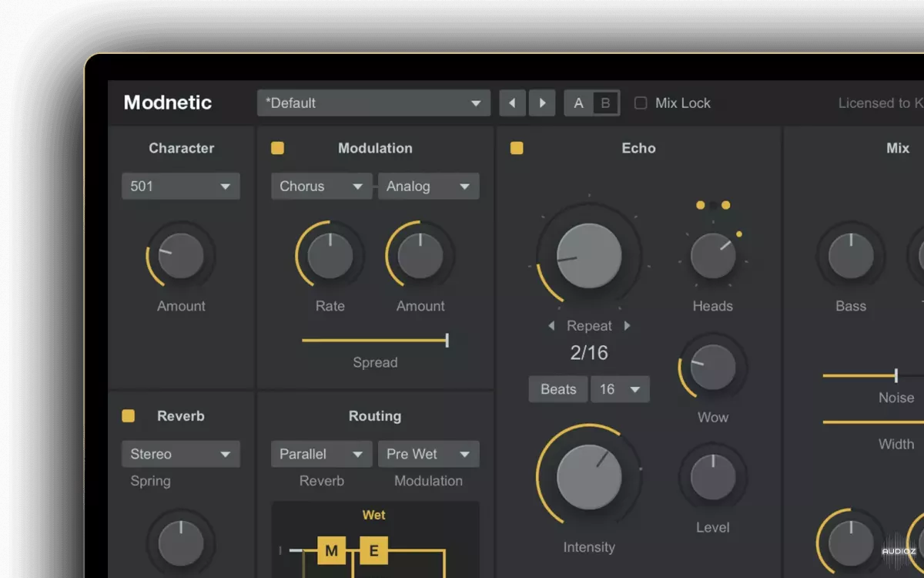Click the Width label
The height and width of the screenshot is (578, 924).
pyautogui.click(x=896, y=444)
